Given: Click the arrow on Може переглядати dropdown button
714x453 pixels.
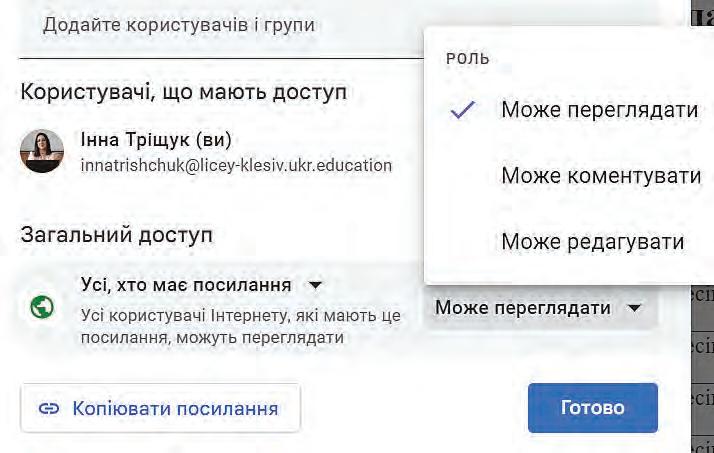Looking at the screenshot, I should (634, 309).
